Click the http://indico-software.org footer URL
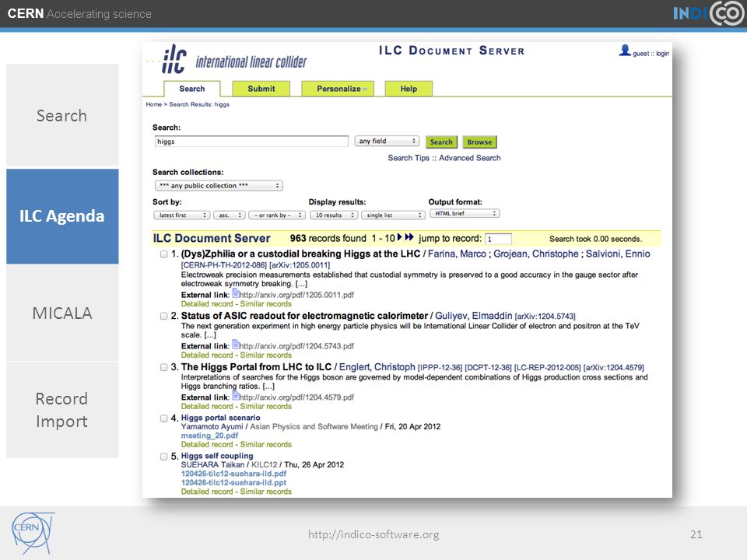Image resolution: width=747 pixels, height=560 pixels. point(373,534)
